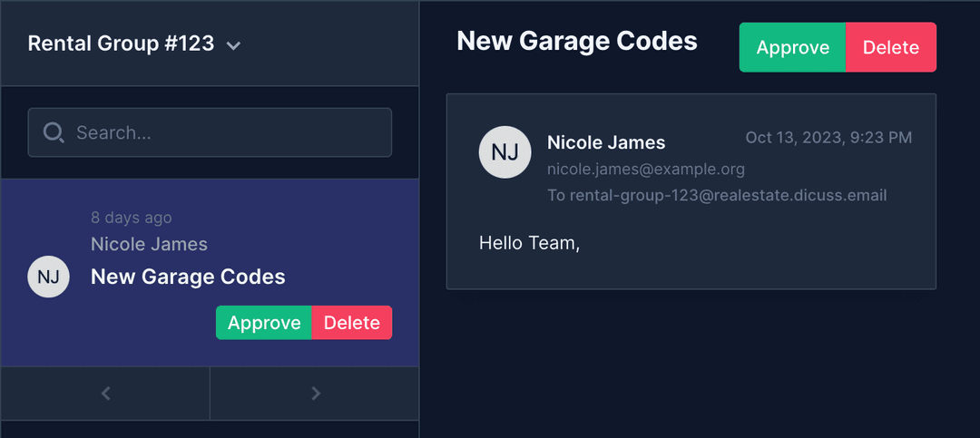The width and height of the screenshot is (980, 438).
Task: Open the New Garage Codes list entry
Action: [x=188, y=277]
